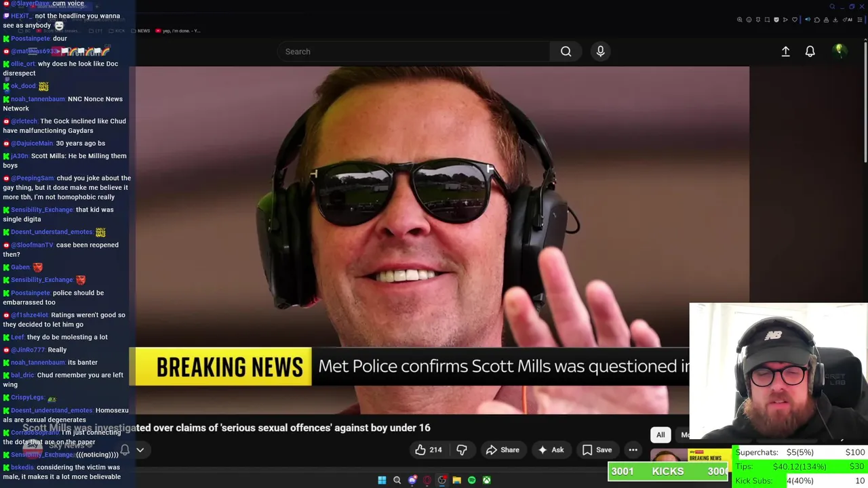Expand subscription options chevron beside bell
868x488 pixels.
140,449
